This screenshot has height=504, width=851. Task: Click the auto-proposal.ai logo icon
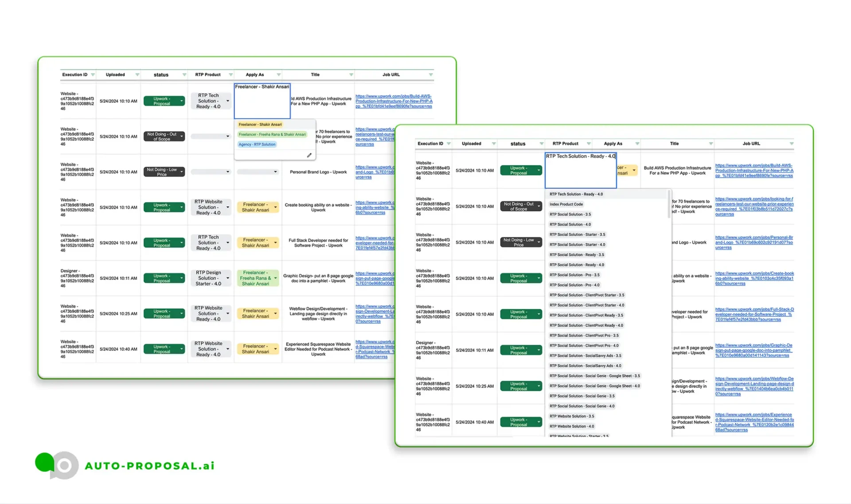56,465
